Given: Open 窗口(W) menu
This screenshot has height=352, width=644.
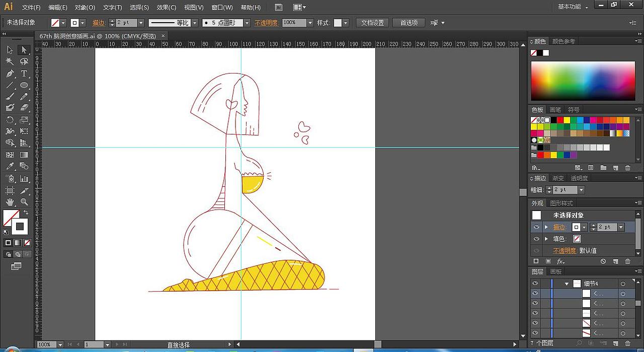Looking at the screenshot, I should pos(222,8).
